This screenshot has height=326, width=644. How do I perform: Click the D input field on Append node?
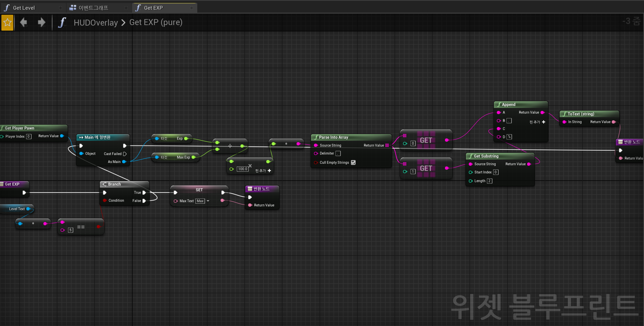point(509,137)
